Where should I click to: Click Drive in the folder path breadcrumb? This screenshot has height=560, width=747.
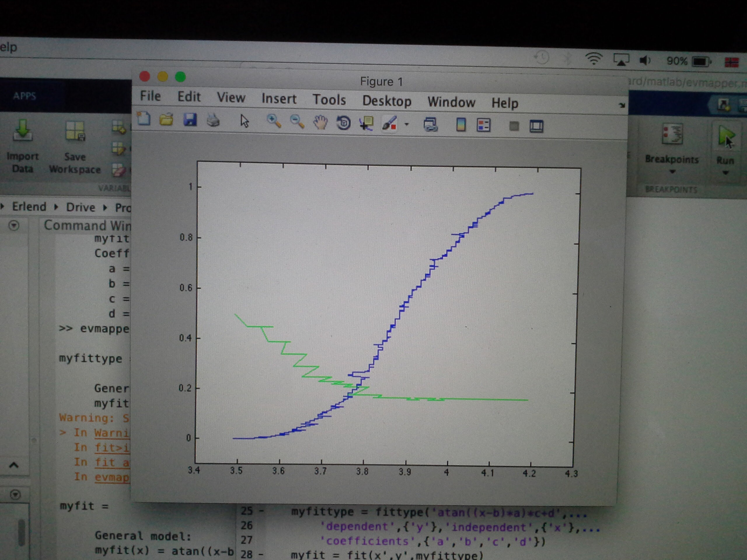(x=80, y=207)
